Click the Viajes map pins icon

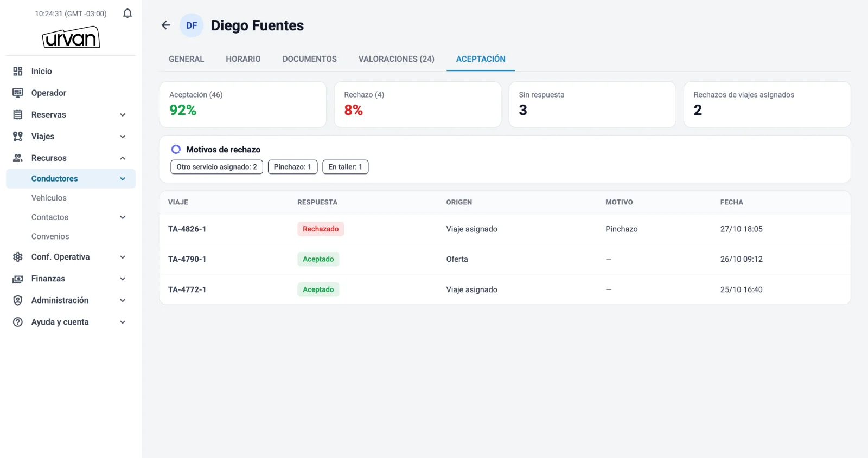click(x=18, y=137)
